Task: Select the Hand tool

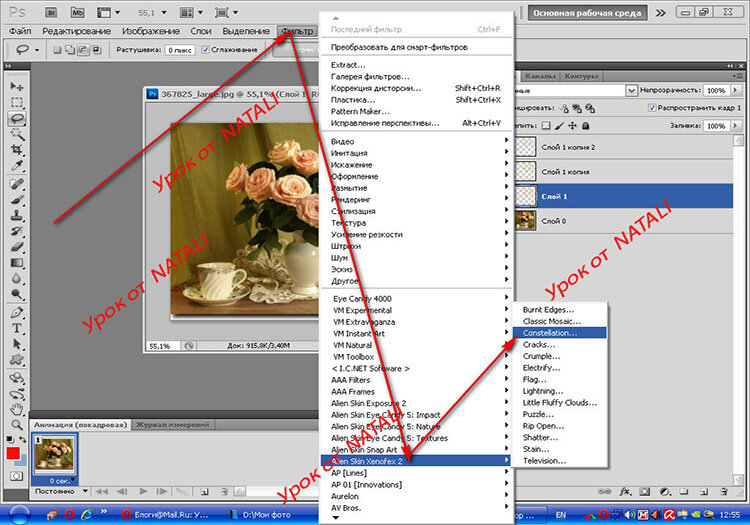Action: (x=17, y=409)
